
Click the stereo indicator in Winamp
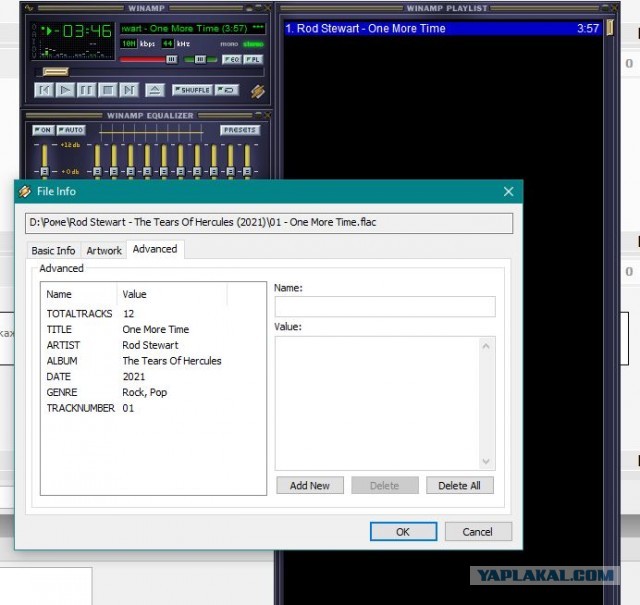coord(253,44)
